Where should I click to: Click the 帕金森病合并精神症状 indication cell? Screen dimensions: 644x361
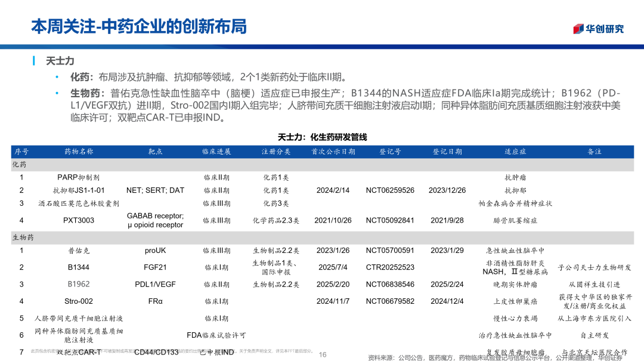coord(515,203)
